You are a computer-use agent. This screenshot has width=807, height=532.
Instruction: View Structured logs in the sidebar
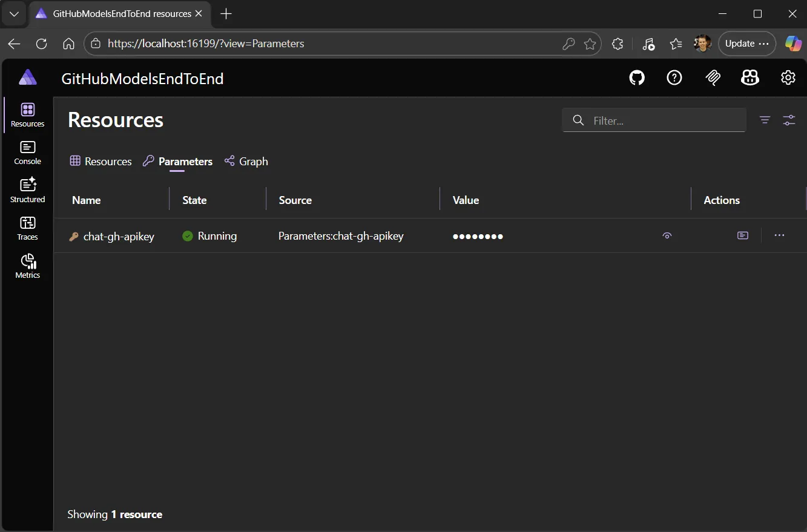(27, 189)
